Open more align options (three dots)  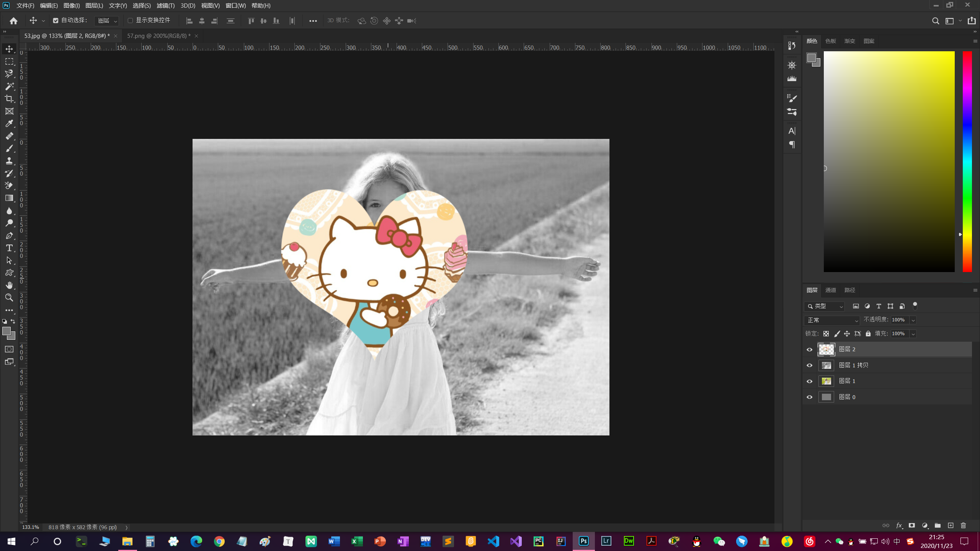313,21
